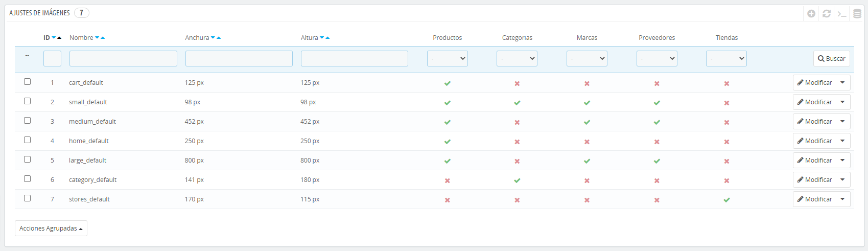Toggle Tiendas status for stores_default
868x251 pixels.
726,200
